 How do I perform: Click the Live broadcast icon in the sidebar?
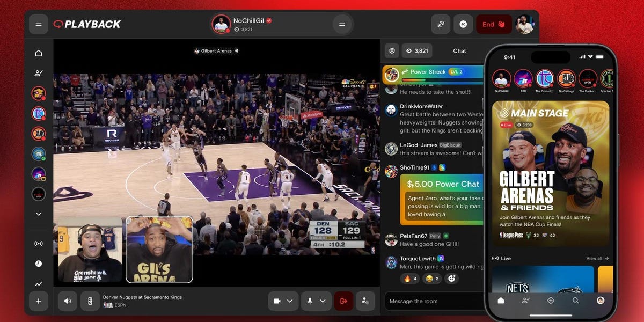pyautogui.click(x=39, y=243)
